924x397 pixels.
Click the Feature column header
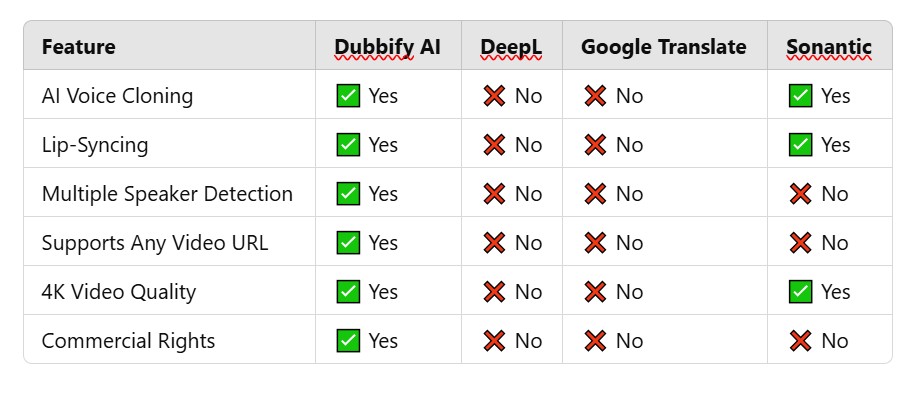[78, 47]
